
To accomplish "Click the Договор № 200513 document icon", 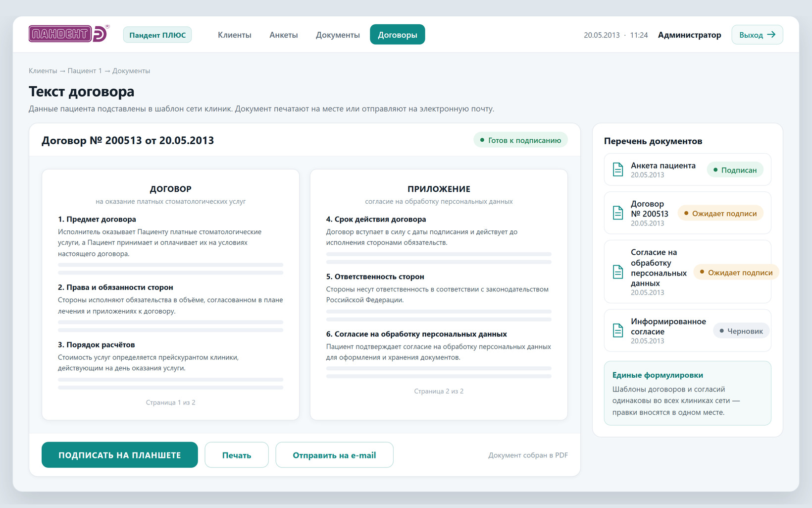I will point(618,213).
